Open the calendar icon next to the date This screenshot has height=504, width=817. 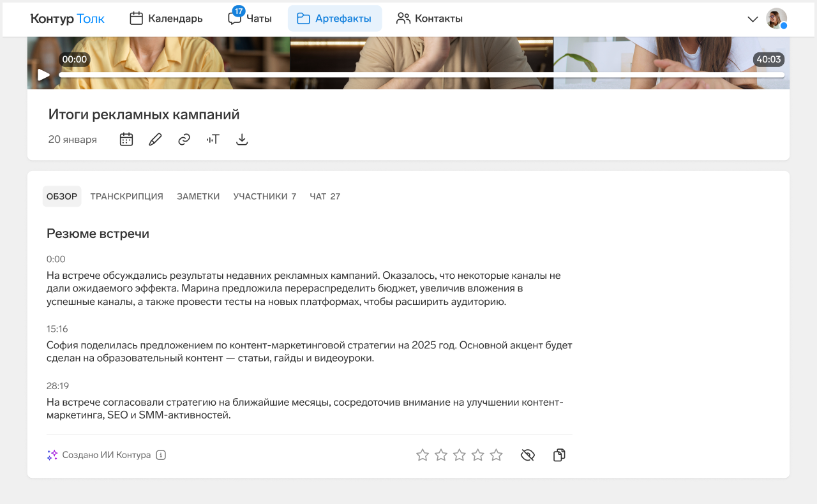(x=126, y=138)
